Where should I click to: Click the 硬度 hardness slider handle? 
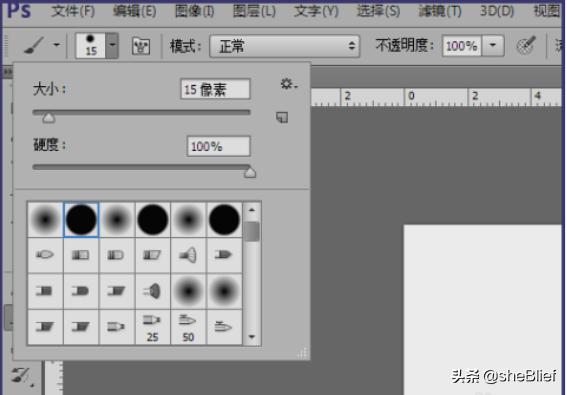point(250,172)
